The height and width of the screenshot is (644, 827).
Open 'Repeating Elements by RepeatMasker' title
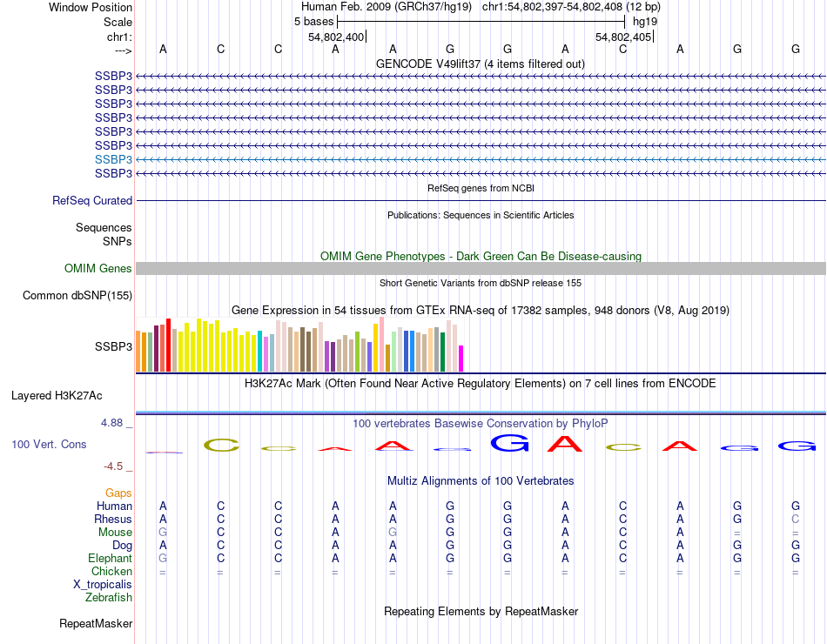pyautogui.click(x=481, y=612)
